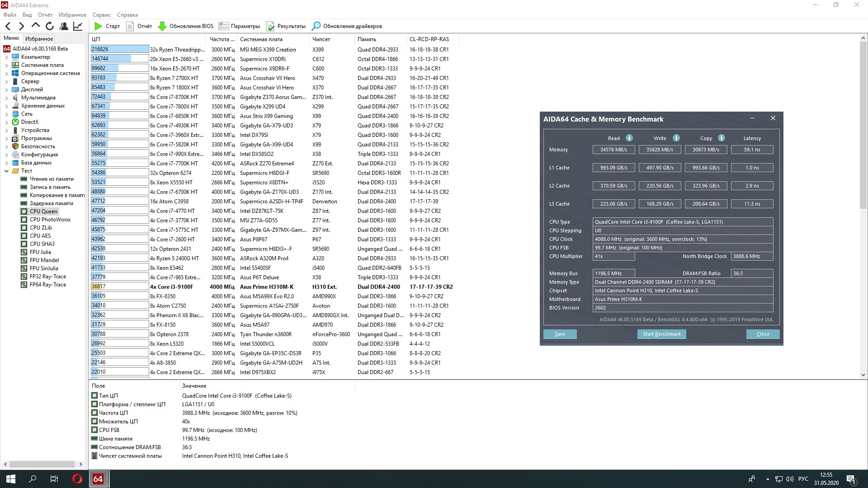Open Параметры toolbar button
868x488 pixels.
[x=239, y=26]
